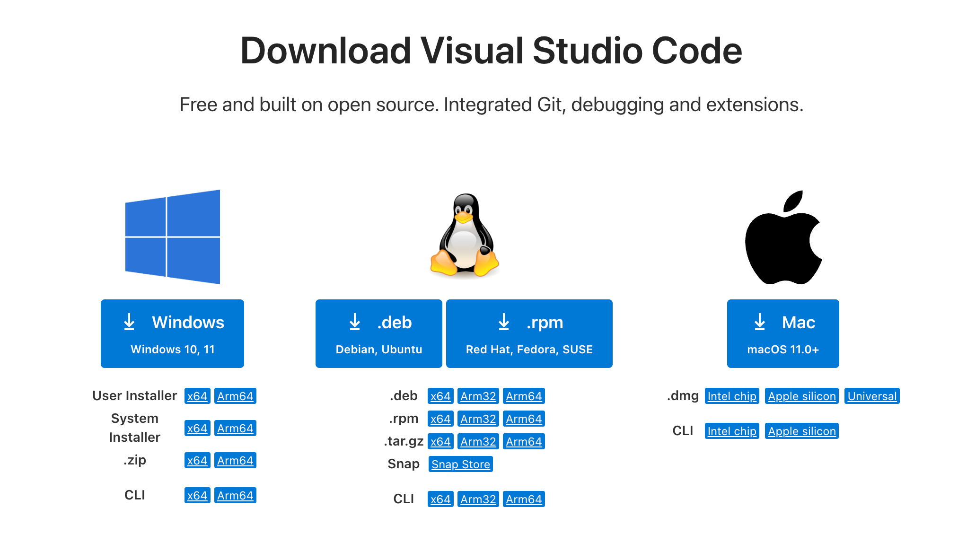Download Linux .tar.gz Arm64 link

[x=524, y=441]
